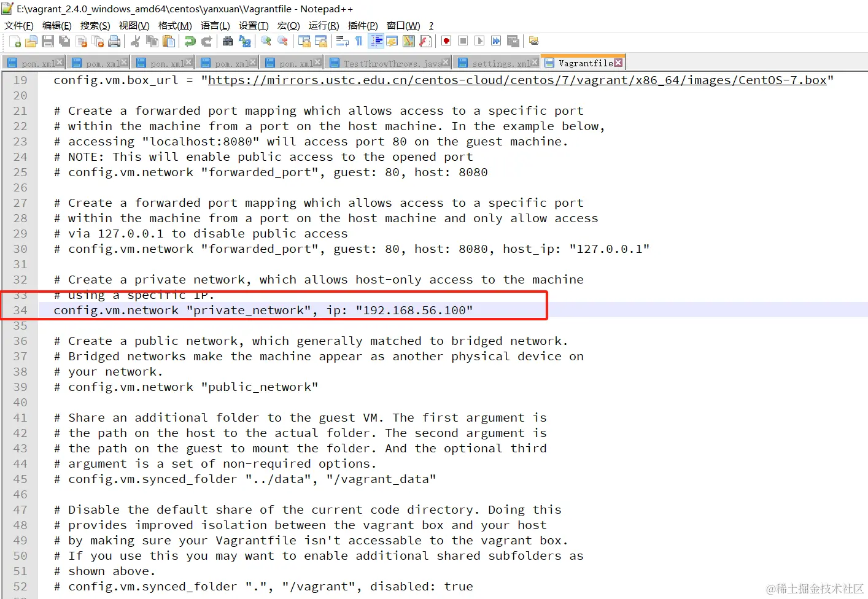The width and height of the screenshot is (868, 599).
Task: Click the "public_network" text on line 39
Action: (260, 387)
